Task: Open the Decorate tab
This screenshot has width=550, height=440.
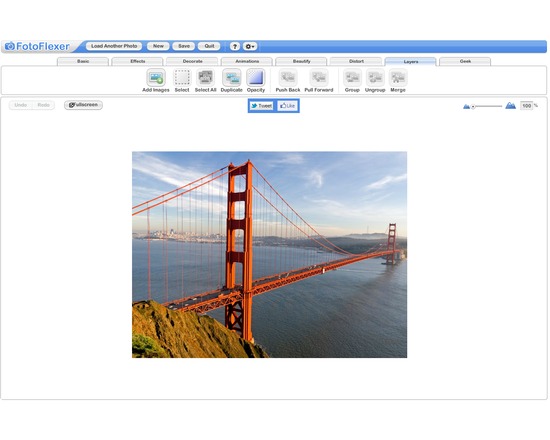Action: pos(192,61)
